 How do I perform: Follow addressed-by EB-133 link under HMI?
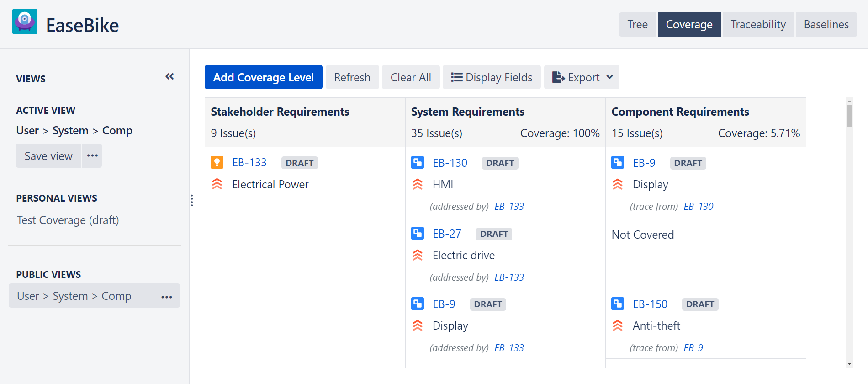(509, 206)
